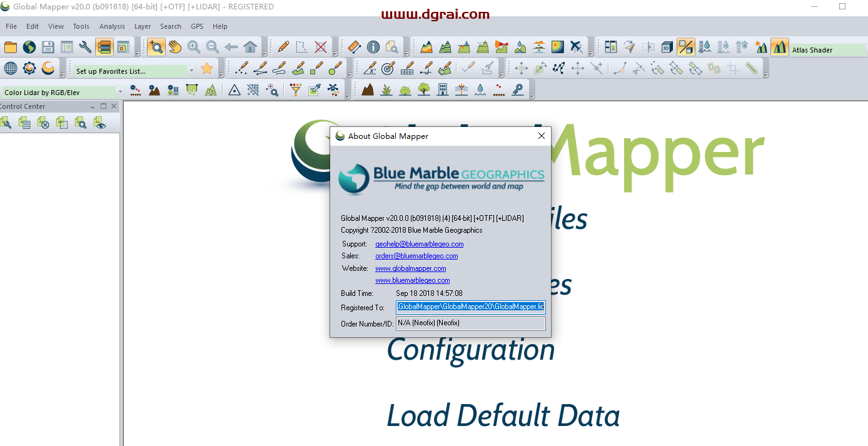Click the yellow Favorites star icon
Image resolution: width=868 pixels, height=446 pixels.
[207, 69]
